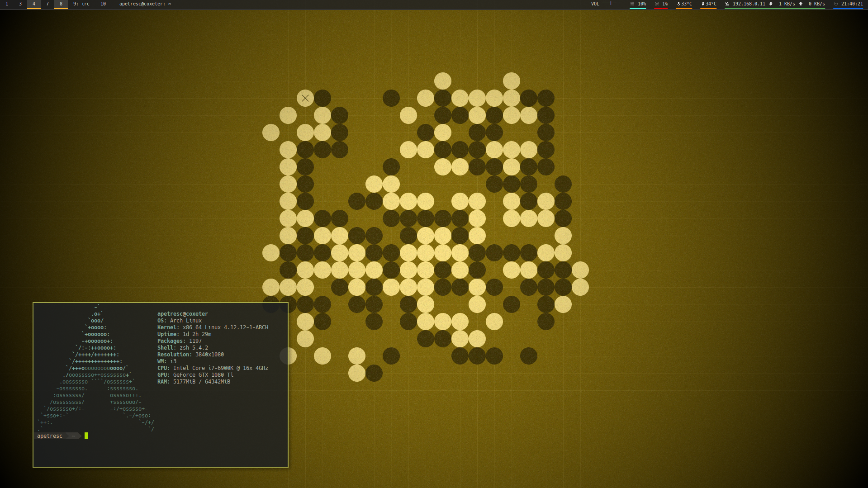Click the upload arrow icon
868x488 pixels.
pyautogui.click(x=801, y=4)
